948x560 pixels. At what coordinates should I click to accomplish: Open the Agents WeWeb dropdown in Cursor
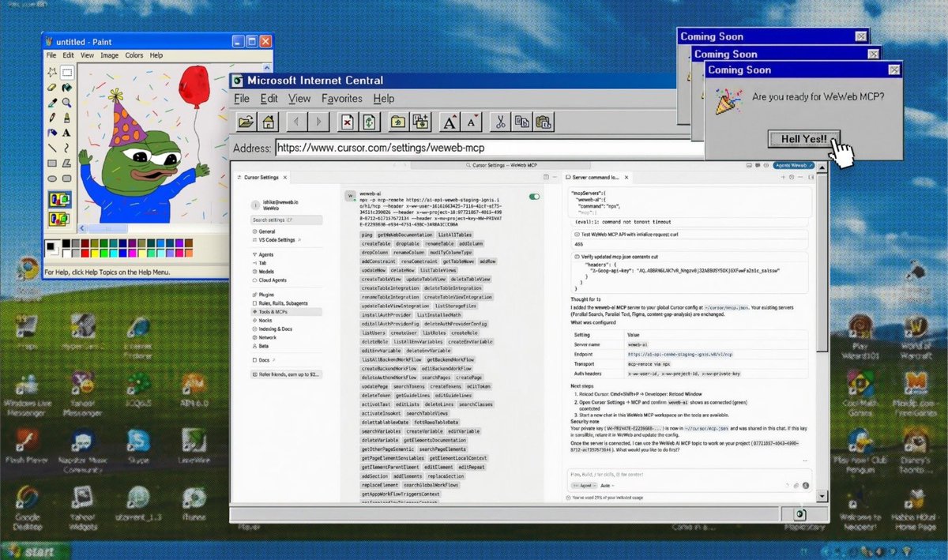(x=794, y=165)
